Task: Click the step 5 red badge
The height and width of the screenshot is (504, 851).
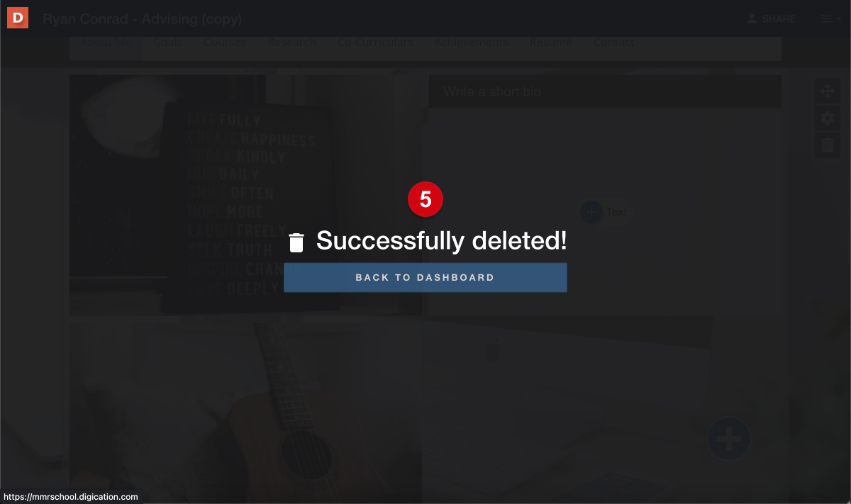Action: (x=425, y=200)
